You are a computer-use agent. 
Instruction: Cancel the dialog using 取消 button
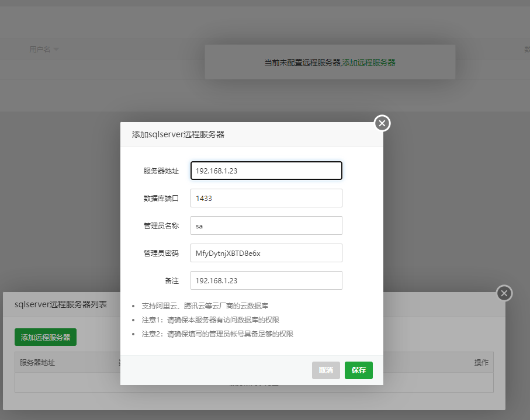pos(326,370)
